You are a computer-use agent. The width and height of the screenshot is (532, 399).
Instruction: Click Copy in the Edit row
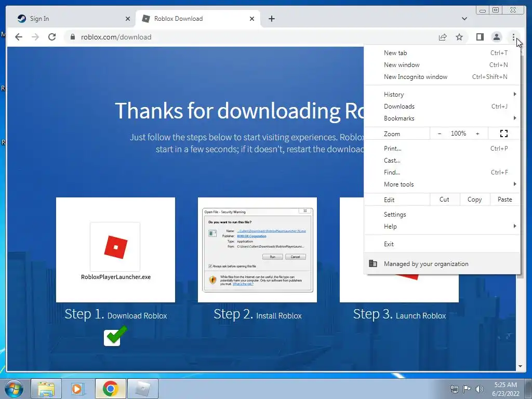click(475, 199)
